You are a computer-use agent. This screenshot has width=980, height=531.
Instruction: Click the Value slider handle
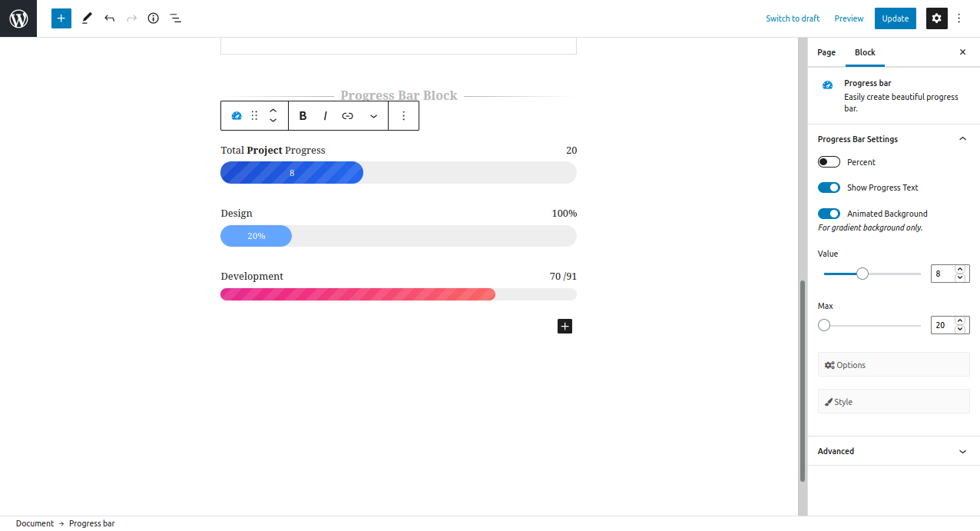tap(862, 274)
